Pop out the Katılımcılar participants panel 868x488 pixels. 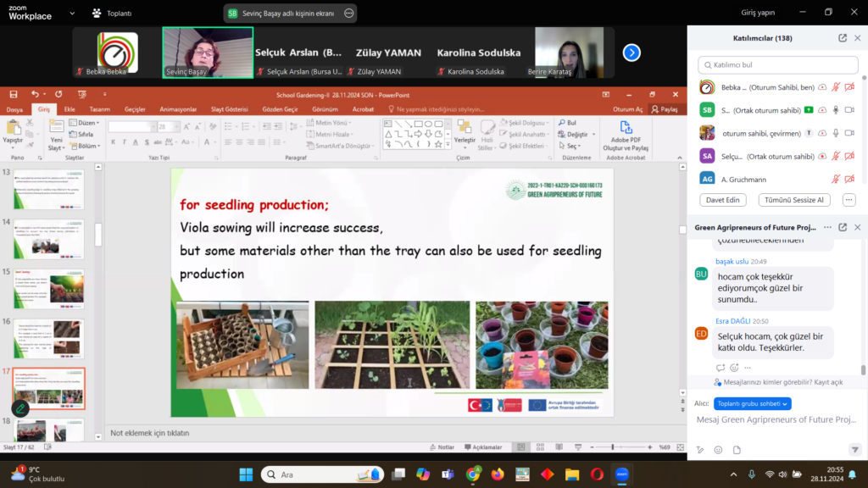tap(843, 38)
